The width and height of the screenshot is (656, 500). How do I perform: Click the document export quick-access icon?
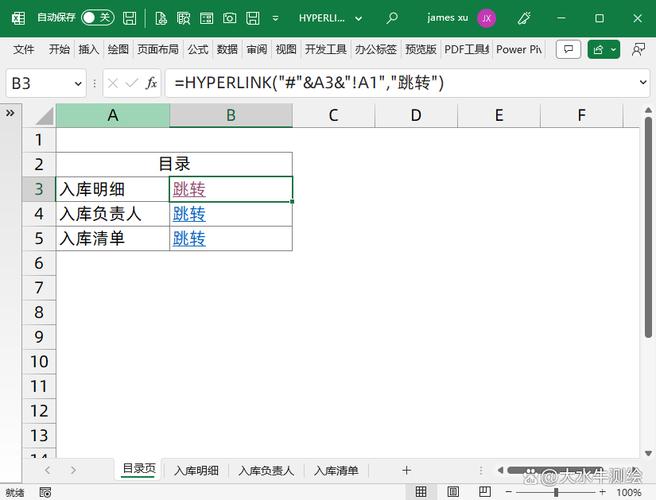[161, 18]
